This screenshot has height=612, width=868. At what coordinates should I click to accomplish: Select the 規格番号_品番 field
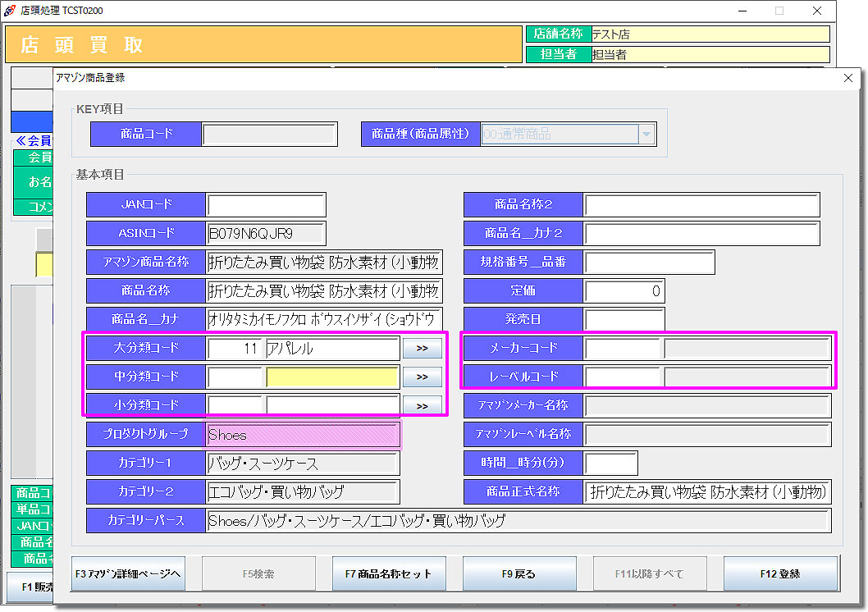coord(649,263)
